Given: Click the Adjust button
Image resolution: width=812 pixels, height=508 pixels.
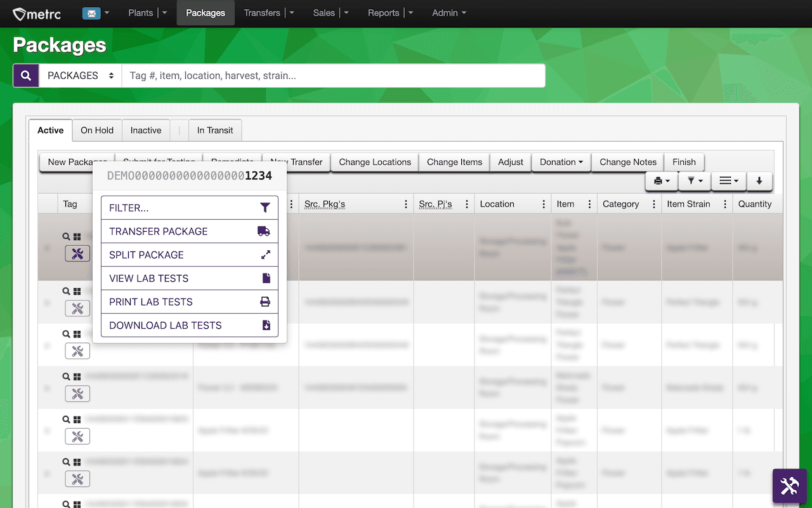Looking at the screenshot, I should [511, 162].
